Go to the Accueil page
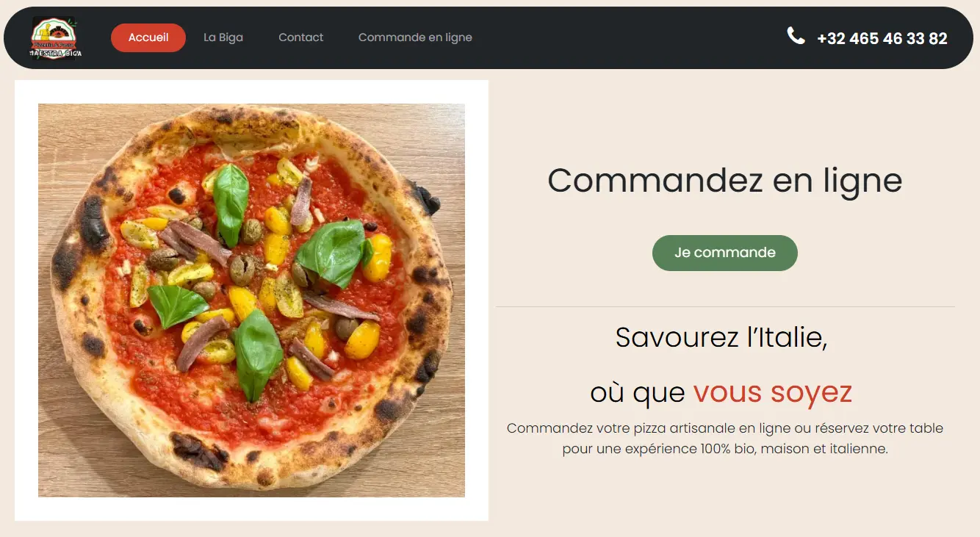Viewport: 980px width, 537px height. (x=148, y=37)
